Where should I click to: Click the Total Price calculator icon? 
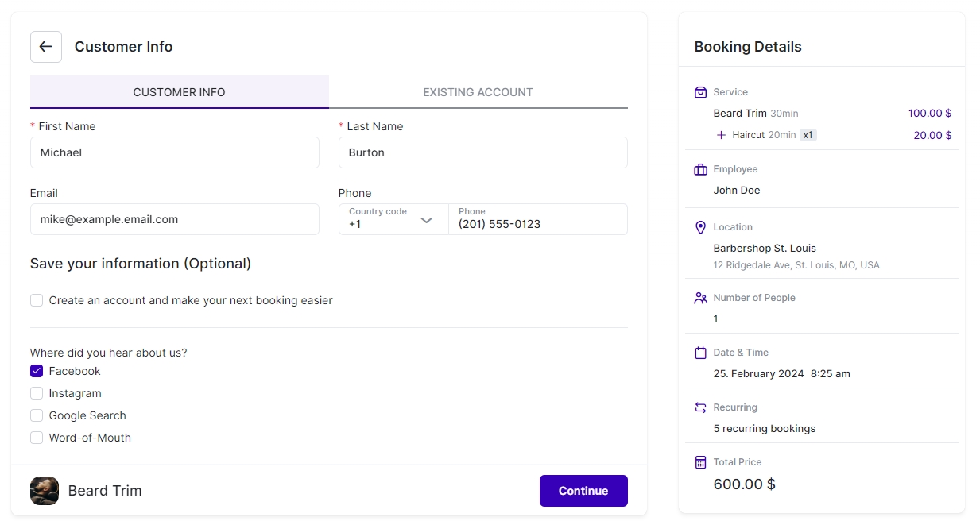[700, 462]
